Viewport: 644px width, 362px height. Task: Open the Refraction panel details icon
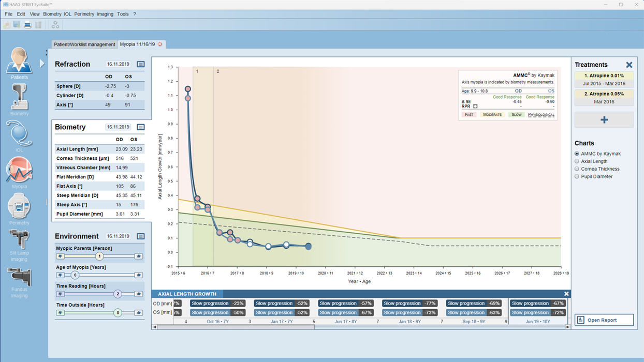tap(140, 64)
